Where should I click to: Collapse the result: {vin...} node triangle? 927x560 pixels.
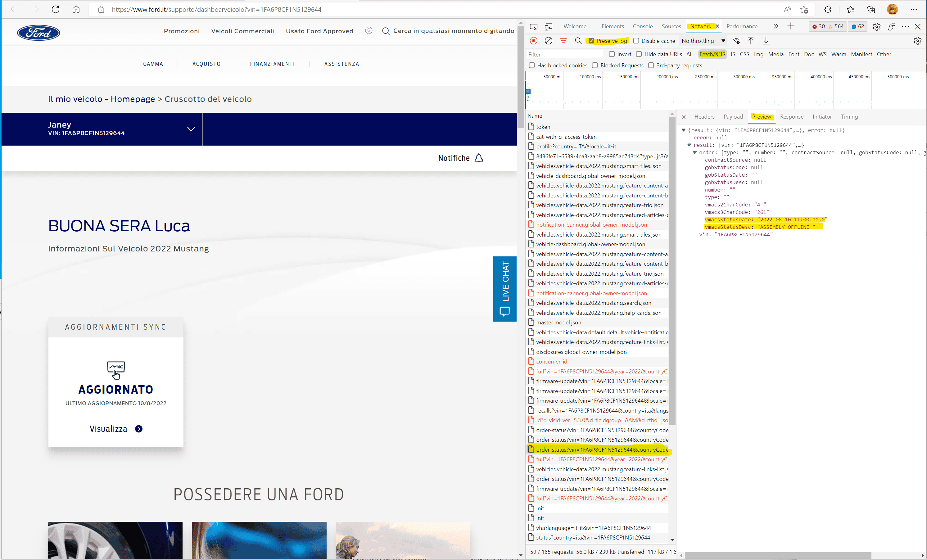click(689, 145)
